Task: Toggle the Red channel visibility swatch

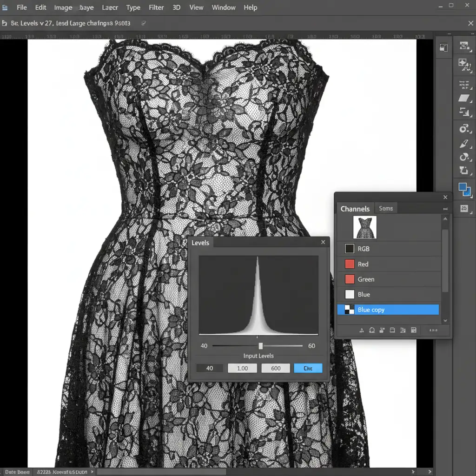Action: (350, 264)
